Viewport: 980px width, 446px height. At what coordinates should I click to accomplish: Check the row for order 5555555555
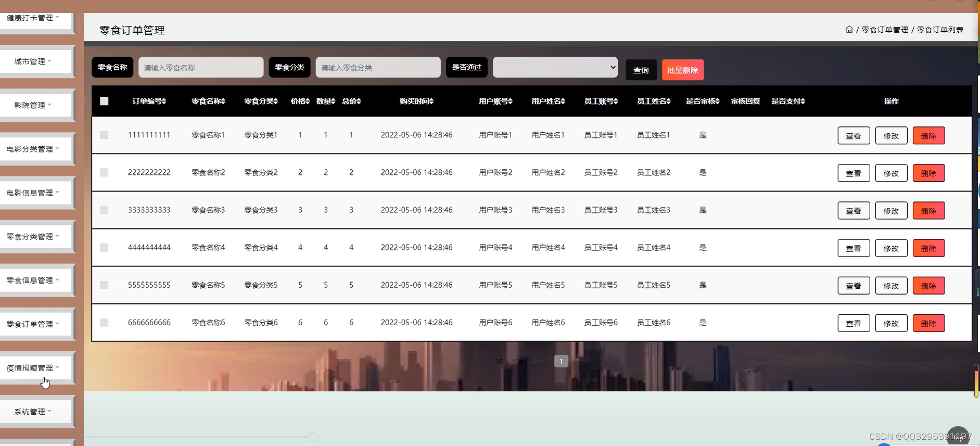(x=104, y=285)
